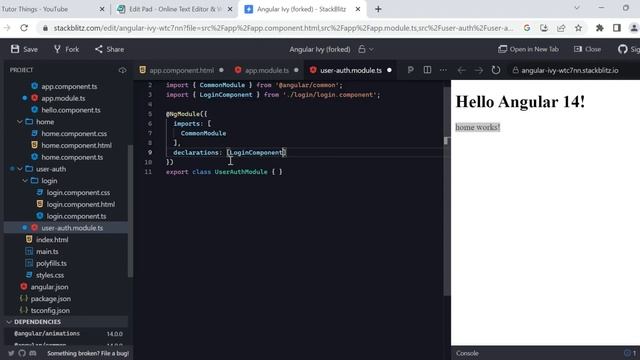Open the GitHub icon in footer
The image size is (640, 360).
22,353
